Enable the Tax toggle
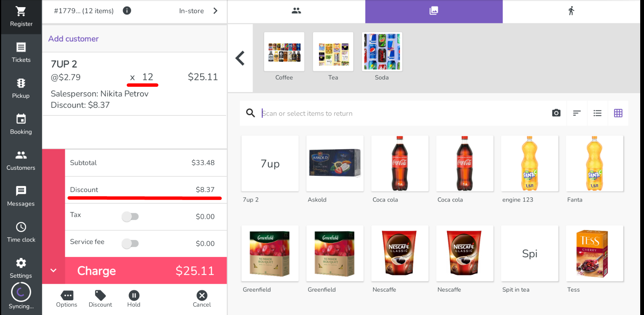 tap(130, 217)
